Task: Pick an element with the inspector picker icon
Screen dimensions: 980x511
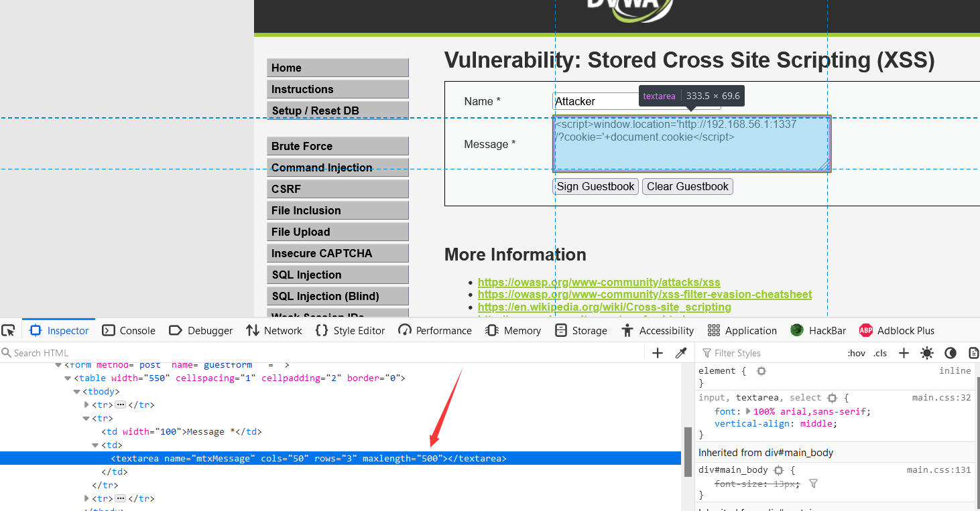Action: (8, 330)
